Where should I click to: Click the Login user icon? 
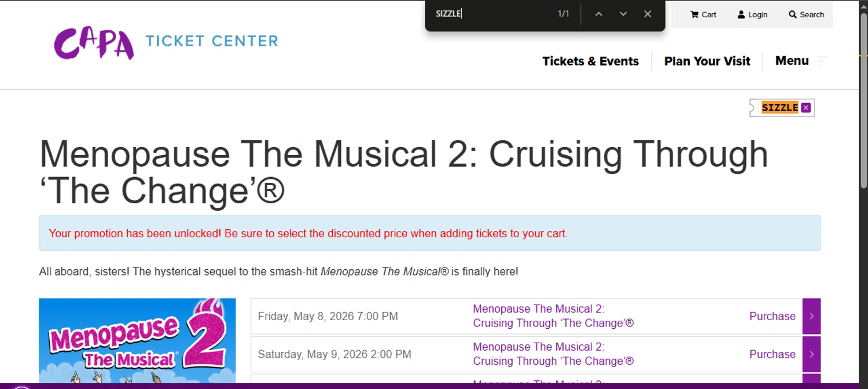[741, 14]
